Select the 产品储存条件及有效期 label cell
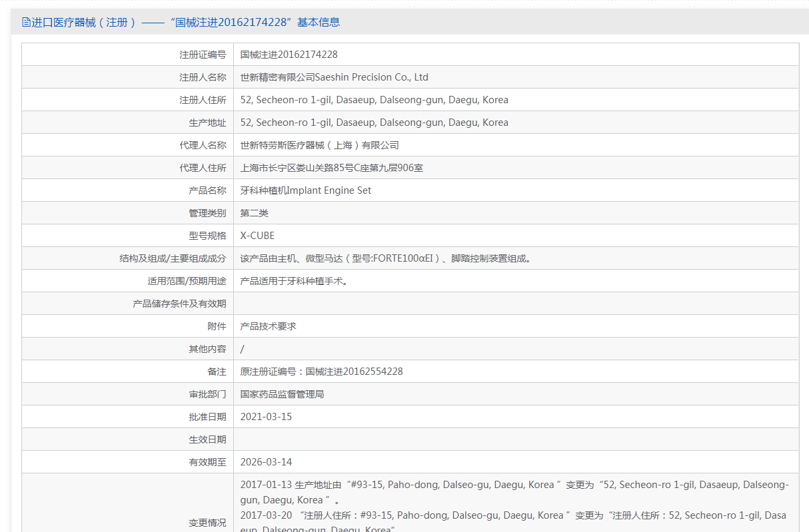Image resolution: width=809 pixels, height=532 pixels. point(127,304)
